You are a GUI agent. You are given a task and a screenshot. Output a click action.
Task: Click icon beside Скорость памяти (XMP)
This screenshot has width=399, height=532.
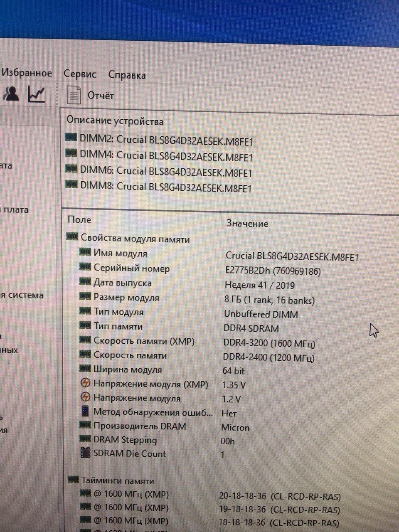85,340
